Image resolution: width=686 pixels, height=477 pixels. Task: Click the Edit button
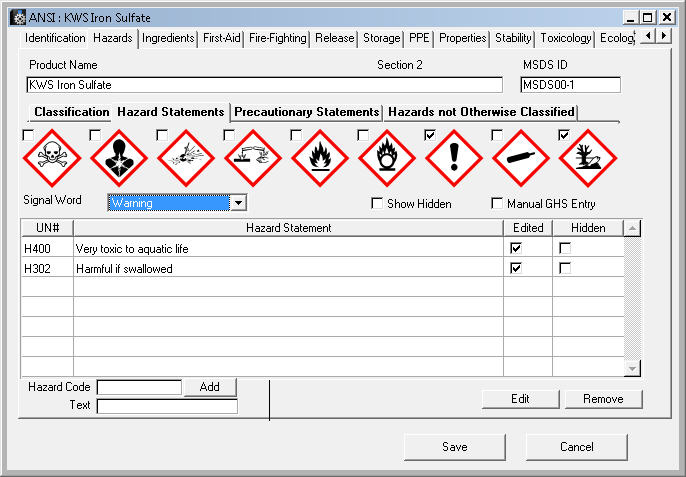click(x=520, y=399)
